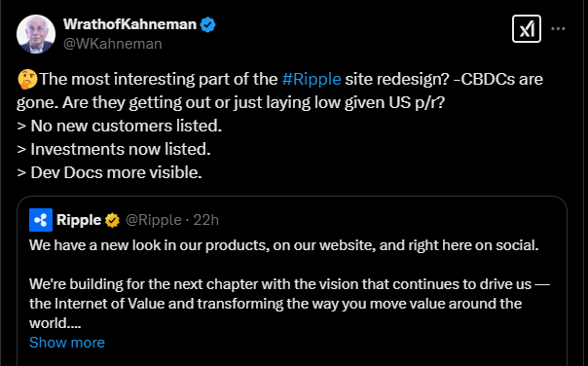Click the gold verified badge next to Ripple

[112, 220]
